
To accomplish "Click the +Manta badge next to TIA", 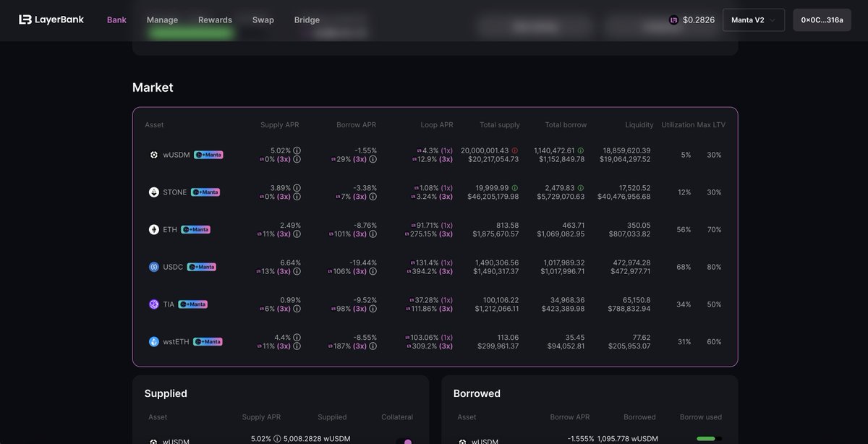I will [193, 304].
